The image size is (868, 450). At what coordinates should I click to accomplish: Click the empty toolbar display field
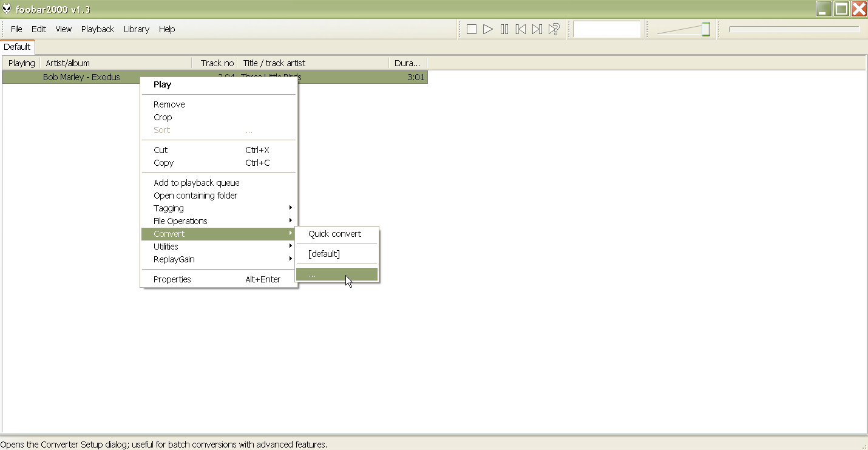point(607,29)
